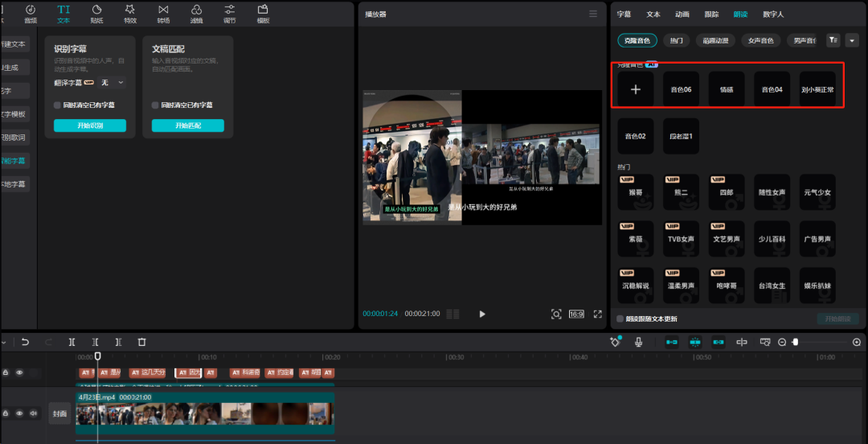Click the caption display icon before zoom-out

[x=765, y=342]
